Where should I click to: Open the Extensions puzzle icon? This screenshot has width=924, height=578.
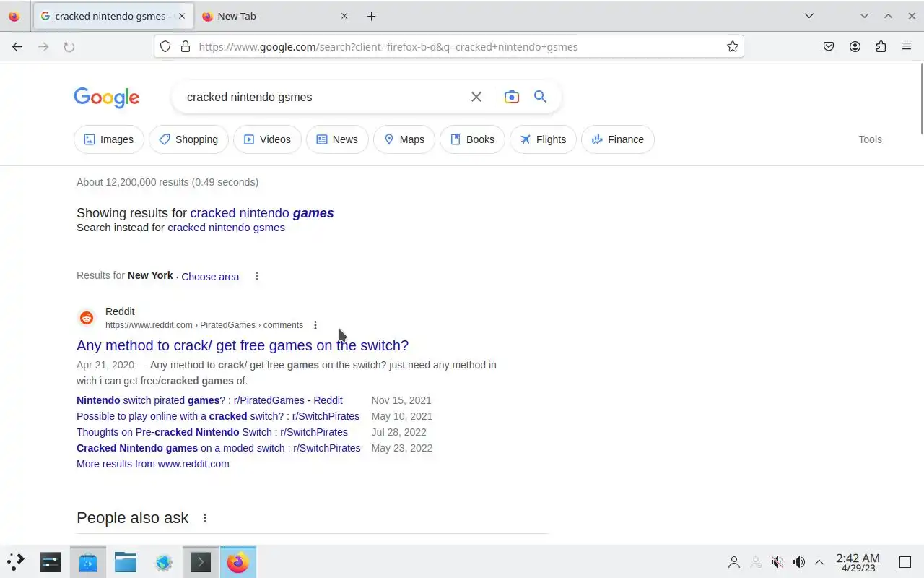point(881,47)
